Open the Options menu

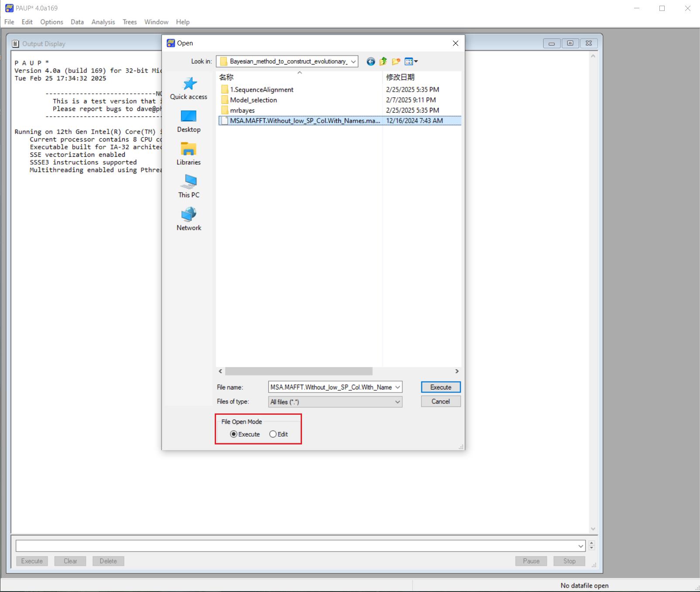click(51, 22)
